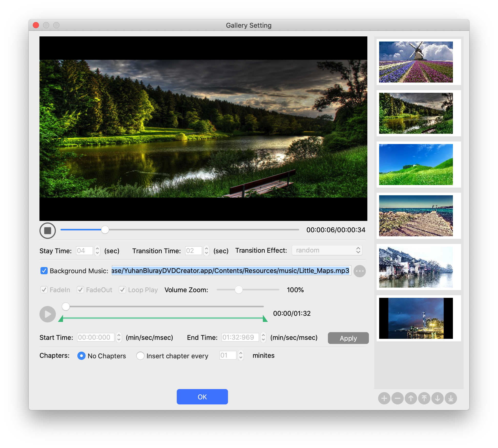Click the green music trim start marker
This screenshot has height=448, width=498.
click(x=61, y=319)
